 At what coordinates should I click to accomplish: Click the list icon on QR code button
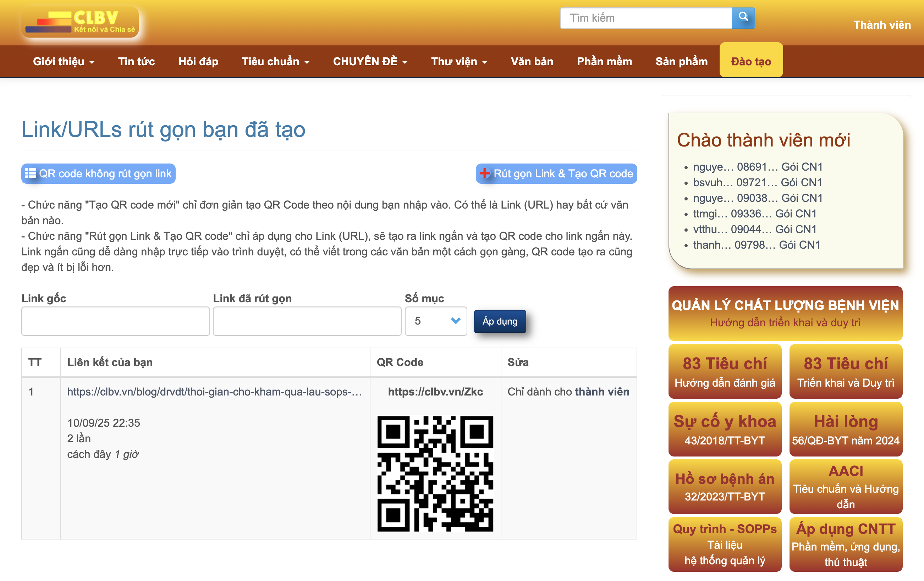(x=30, y=173)
